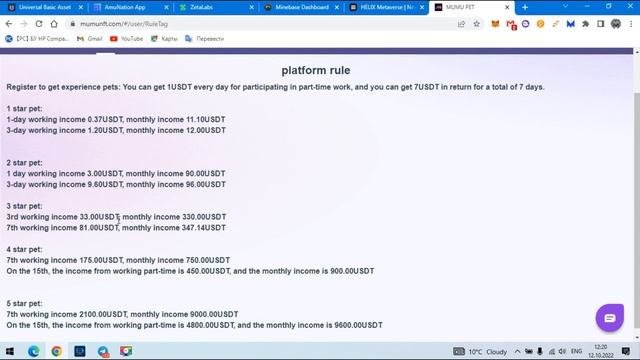Viewport: 640px width, 360px height.
Task: Open the Windows Start menu
Action: coord(10,351)
